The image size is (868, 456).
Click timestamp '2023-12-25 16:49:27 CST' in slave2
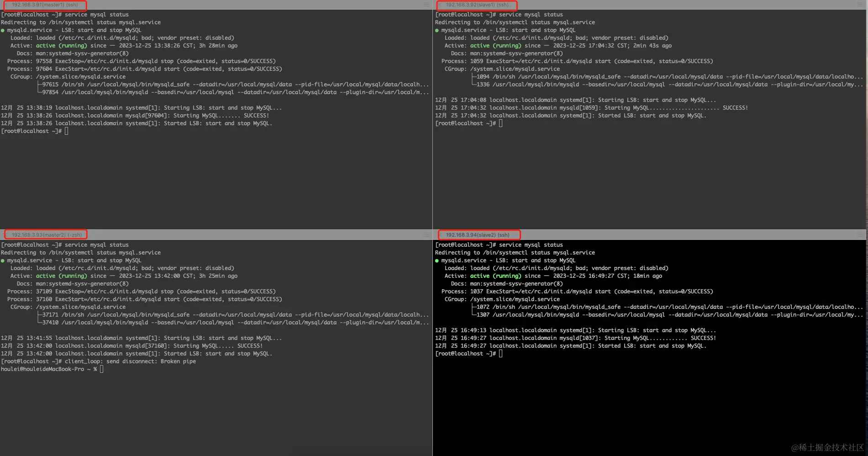[x=591, y=276]
